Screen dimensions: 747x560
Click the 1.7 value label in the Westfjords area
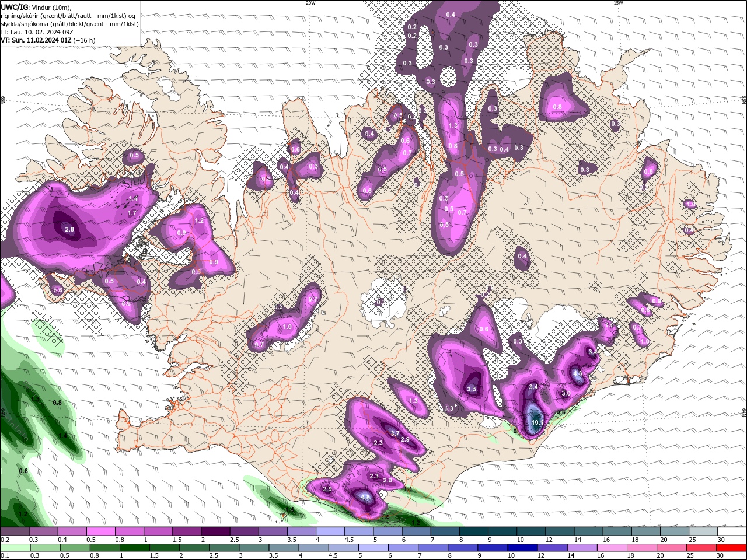[x=132, y=213]
